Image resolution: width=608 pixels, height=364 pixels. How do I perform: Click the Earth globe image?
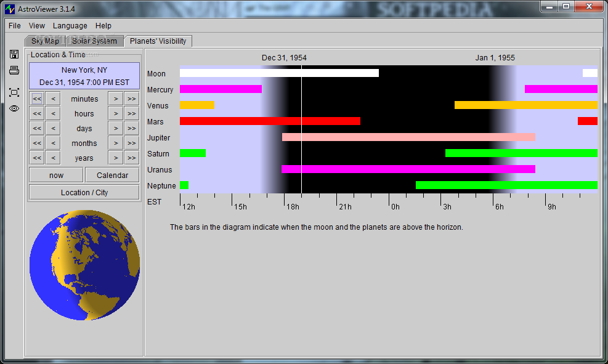[x=84, y=265]
